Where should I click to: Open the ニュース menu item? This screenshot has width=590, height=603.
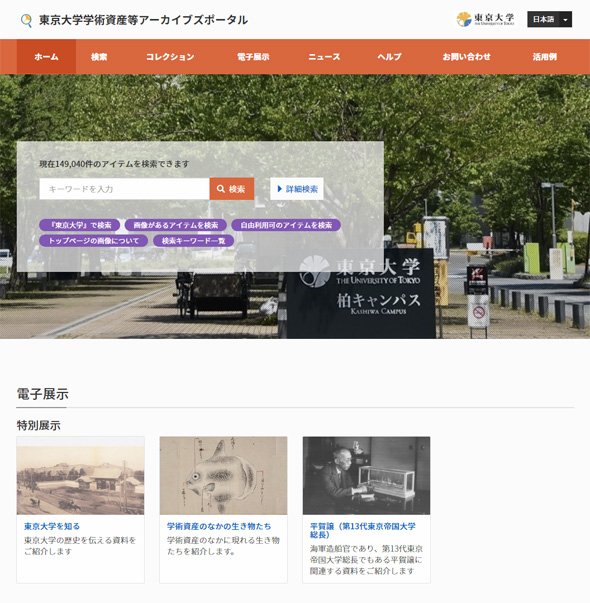(x=324, y=57)
